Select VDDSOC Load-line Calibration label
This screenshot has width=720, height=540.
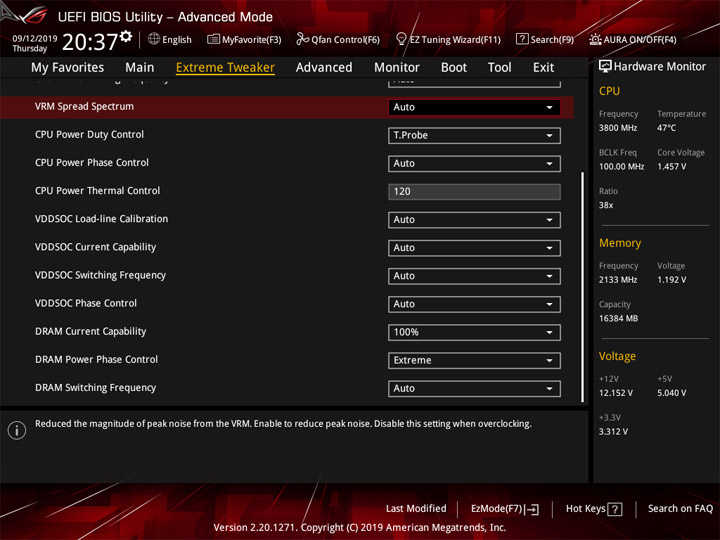pyautogui.click(x=101, y=219)
